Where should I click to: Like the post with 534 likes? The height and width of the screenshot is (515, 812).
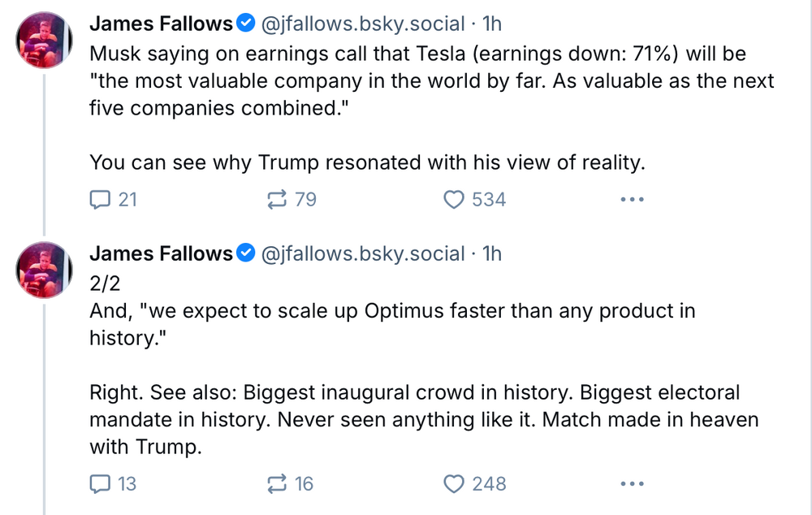(x=455, y=199)
